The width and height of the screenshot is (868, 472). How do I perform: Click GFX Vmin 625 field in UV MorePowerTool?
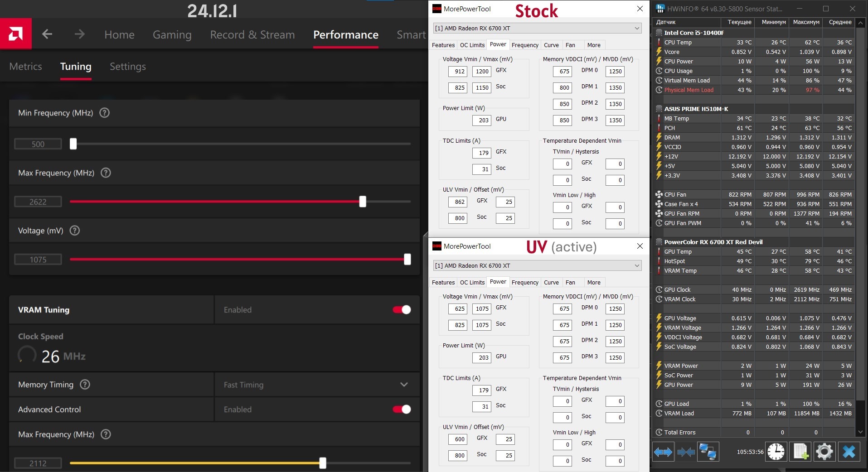pyautogui.click(x=458, y=308)
